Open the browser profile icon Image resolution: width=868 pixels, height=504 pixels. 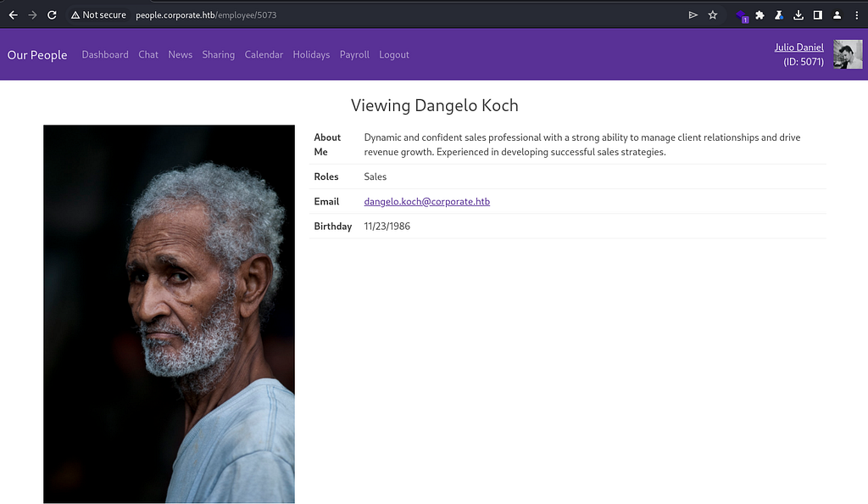pos(837,15)
